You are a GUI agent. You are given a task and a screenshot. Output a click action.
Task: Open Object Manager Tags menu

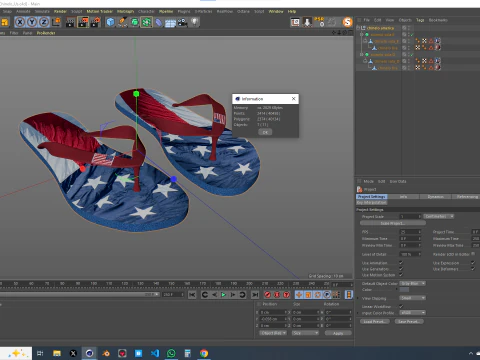420,20
